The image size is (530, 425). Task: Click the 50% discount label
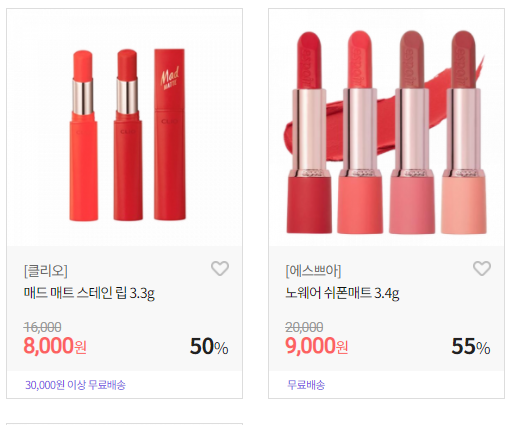209,347
